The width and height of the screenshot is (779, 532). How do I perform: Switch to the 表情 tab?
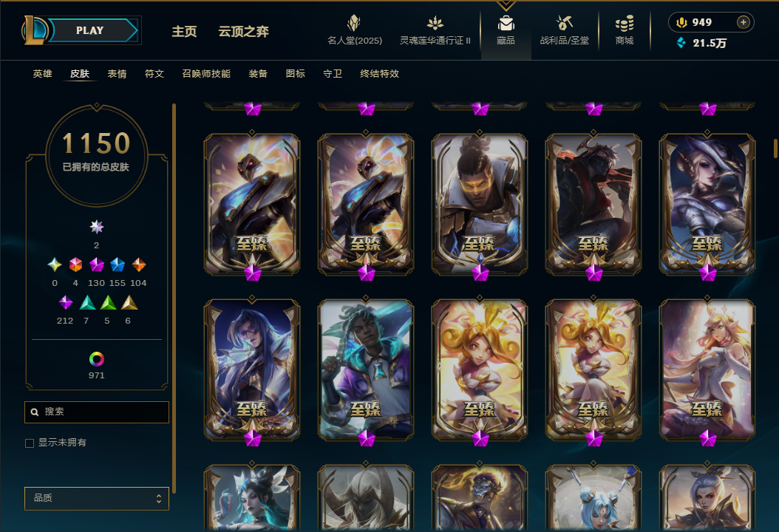[x=118, y=73]
